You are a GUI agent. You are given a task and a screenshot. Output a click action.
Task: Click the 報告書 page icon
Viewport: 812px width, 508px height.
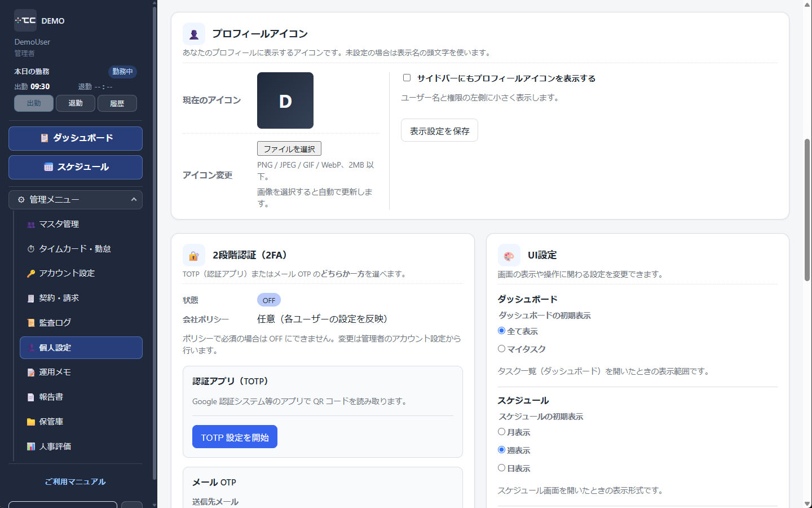pyautogui.click(x=31, y=397)
